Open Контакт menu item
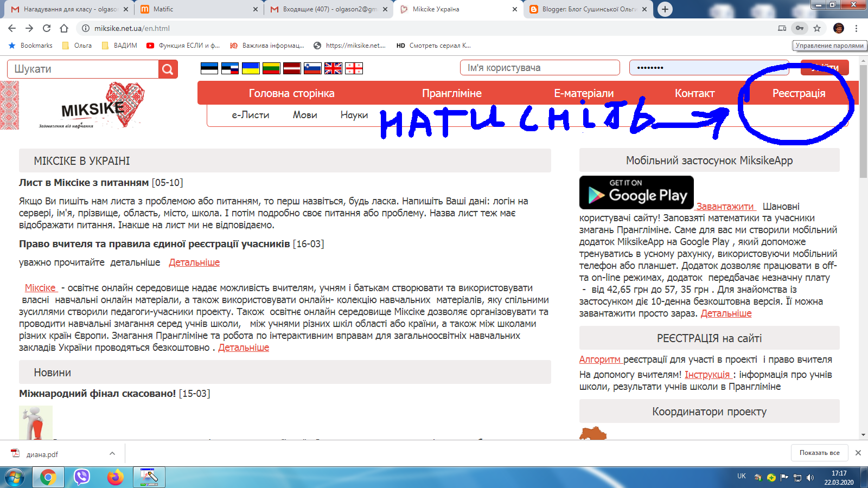This screenshot has width=868, height=488. (x=694, y=93)
